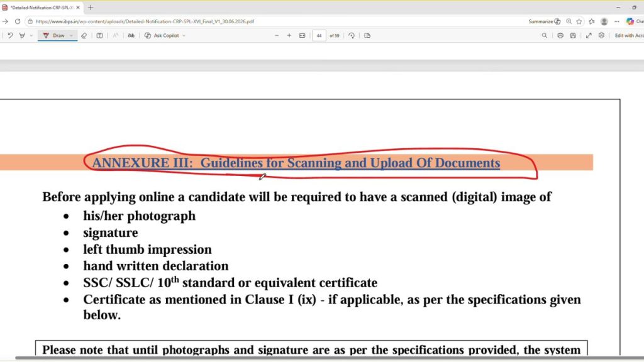Open the Ask Copilot dropdown arrow
Image resolution: width=644 pixels, height=362 pixels.
(x=184, y=36)
